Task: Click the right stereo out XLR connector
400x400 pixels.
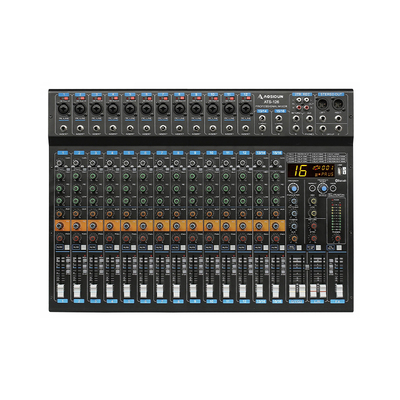Action: (x=337, y=104)
